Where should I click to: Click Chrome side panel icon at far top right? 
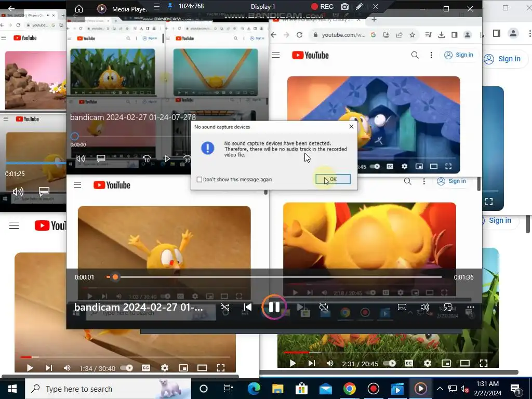pyautogui.click(x=496, y=33)
